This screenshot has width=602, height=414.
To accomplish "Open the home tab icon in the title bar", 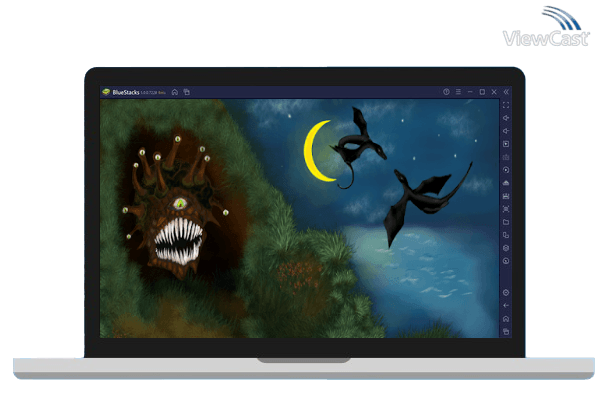I will pyautogui.click(x=175, y=92).
